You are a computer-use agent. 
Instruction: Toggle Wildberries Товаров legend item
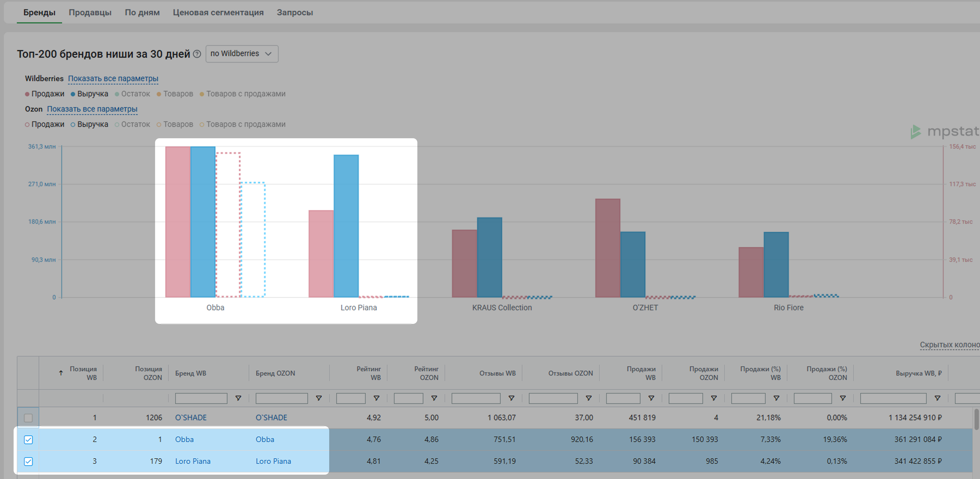175,94
